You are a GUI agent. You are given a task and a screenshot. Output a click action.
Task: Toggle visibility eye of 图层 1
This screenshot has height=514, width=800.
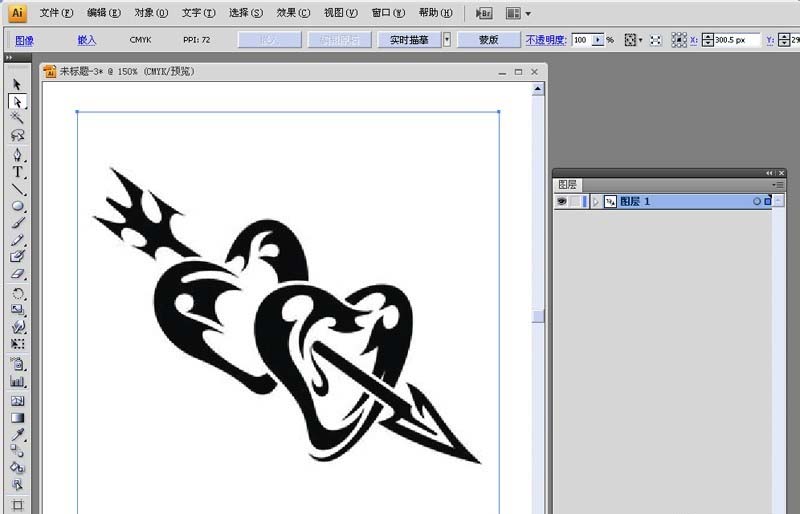point(562,202)
